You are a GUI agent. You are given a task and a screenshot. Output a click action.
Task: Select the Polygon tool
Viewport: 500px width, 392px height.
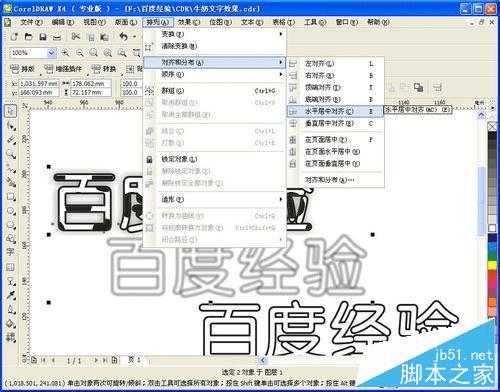pyautogui.click(x=11, y=225)
